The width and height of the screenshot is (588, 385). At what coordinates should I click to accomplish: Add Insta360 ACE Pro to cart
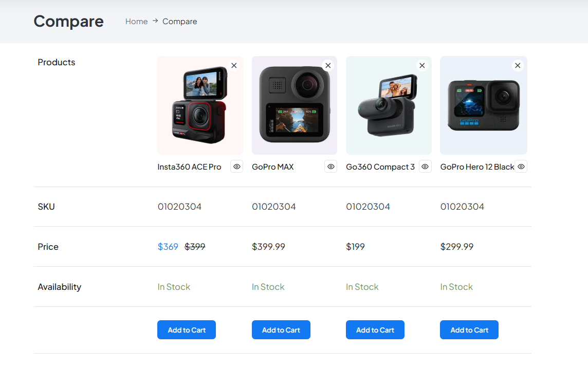point(187,330)
